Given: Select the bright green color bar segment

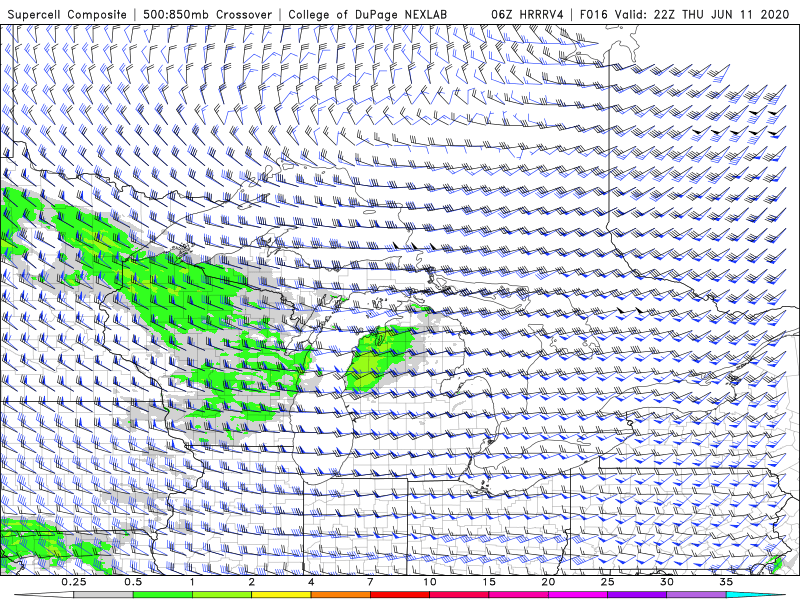Looking at the screenshot, I should tap(163, 595).
